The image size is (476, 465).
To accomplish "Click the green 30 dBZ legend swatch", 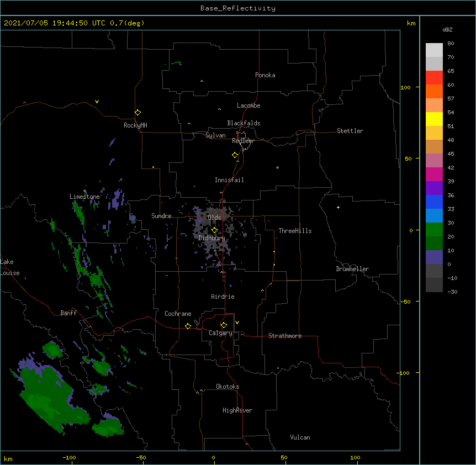I will point(434,230).
